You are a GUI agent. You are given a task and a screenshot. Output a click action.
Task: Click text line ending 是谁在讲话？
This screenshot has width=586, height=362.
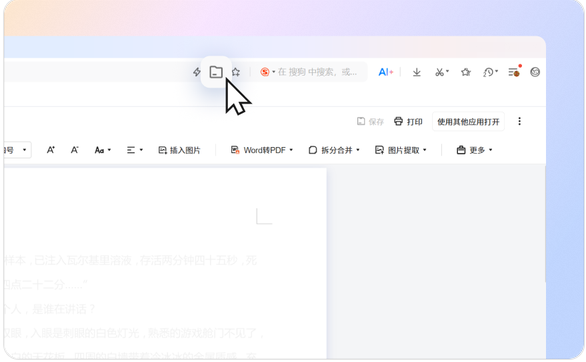click(50, 309)
